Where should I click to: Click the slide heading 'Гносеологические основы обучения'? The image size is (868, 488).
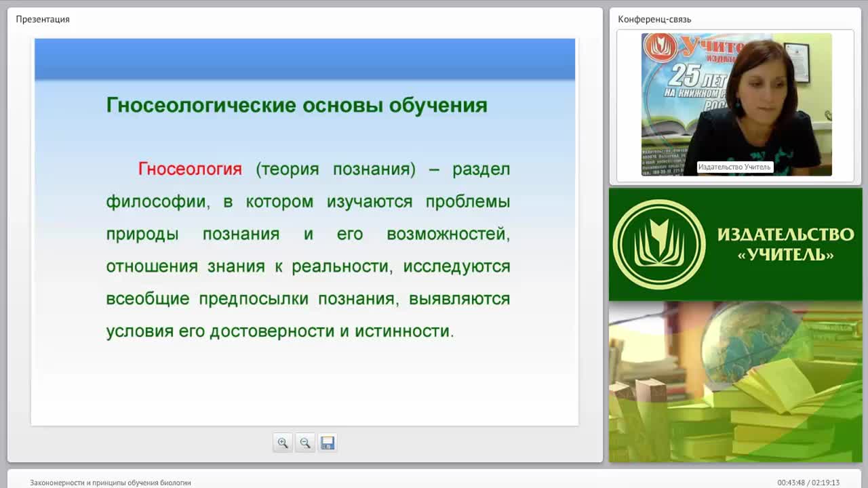pyautogui.click(x=297, y=105)
